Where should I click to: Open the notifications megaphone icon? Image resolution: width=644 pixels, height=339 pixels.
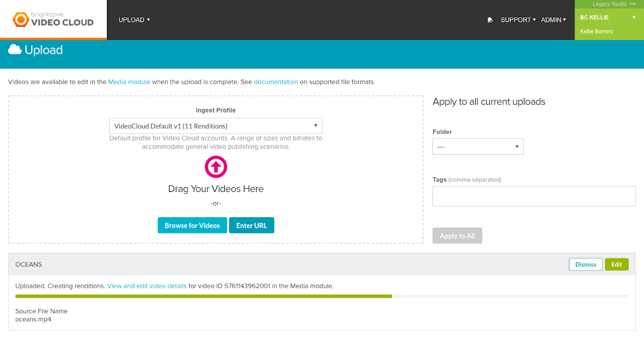click(490, 20)
